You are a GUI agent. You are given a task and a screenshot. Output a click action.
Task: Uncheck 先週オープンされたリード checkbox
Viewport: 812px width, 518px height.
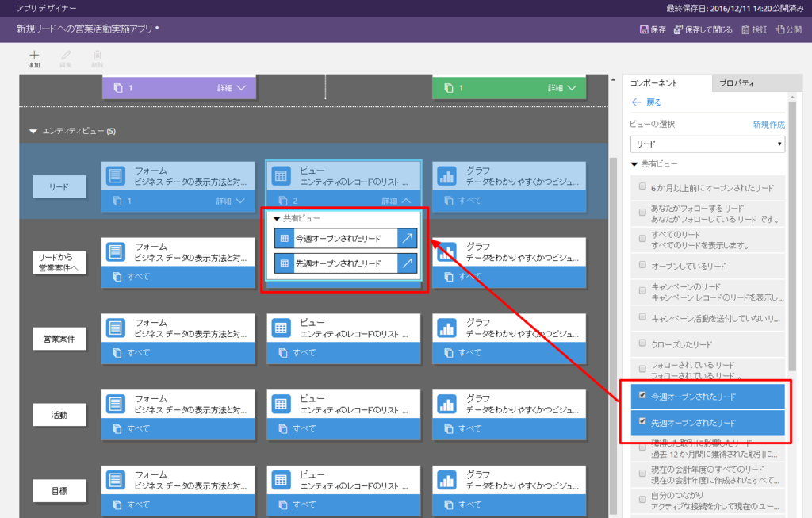pyautogui.click(x=642, y=421)
